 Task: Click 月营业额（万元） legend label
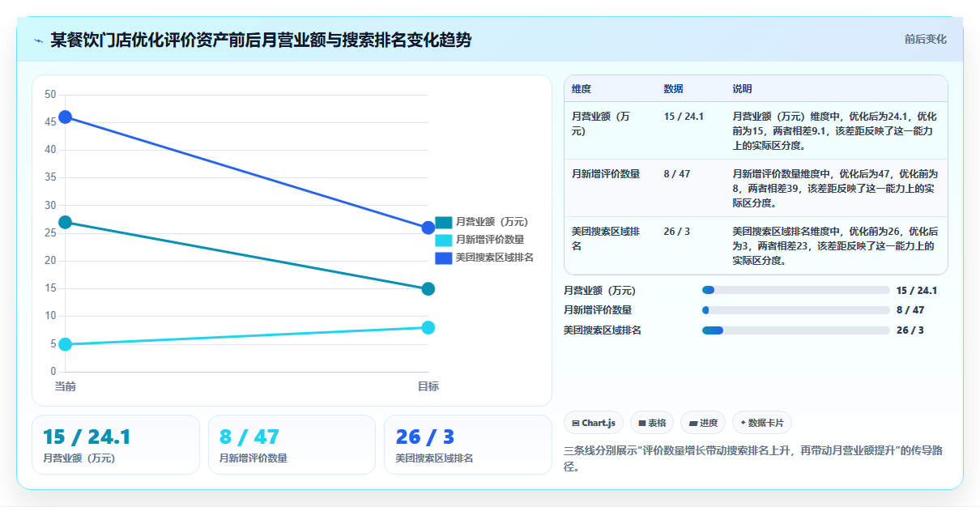click(492, 222)
